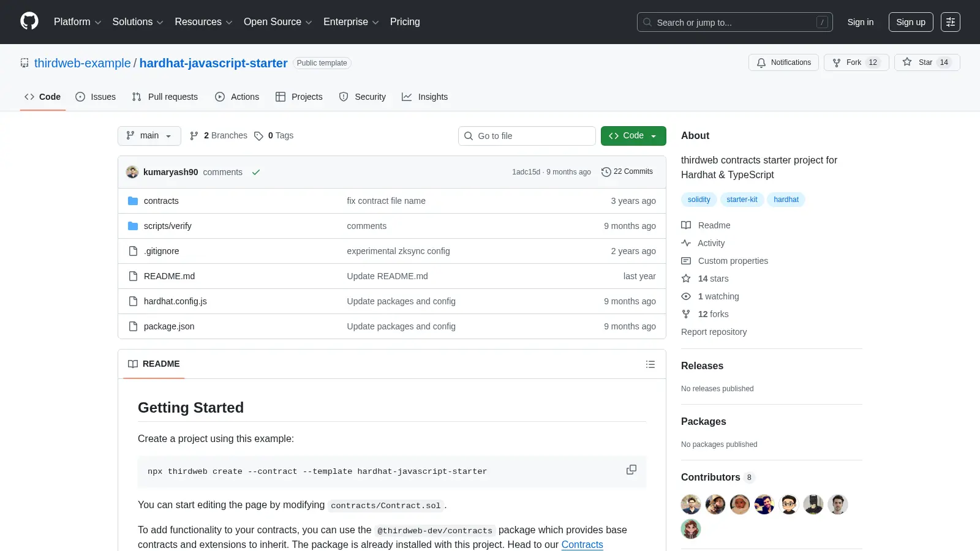Click the eye icon next to 1 watching
Image resolution: width=980 pixels, height=551 pixels.
point(686,296)
